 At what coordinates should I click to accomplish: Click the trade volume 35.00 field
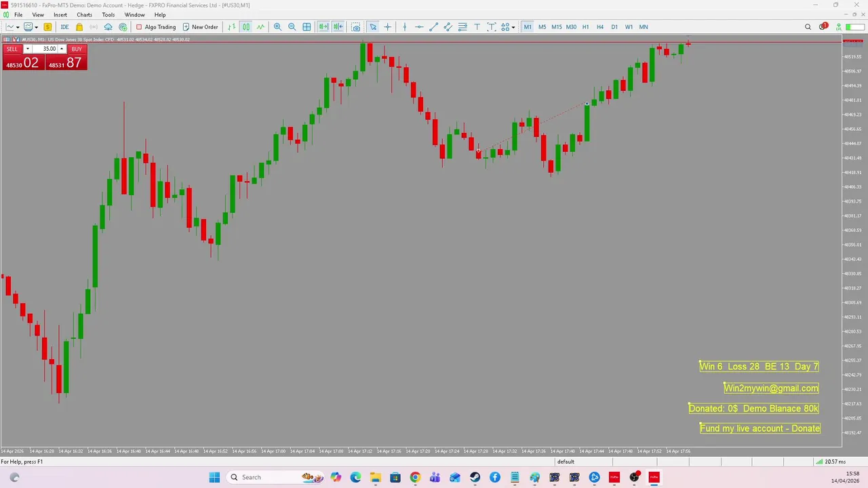[45, 49]
